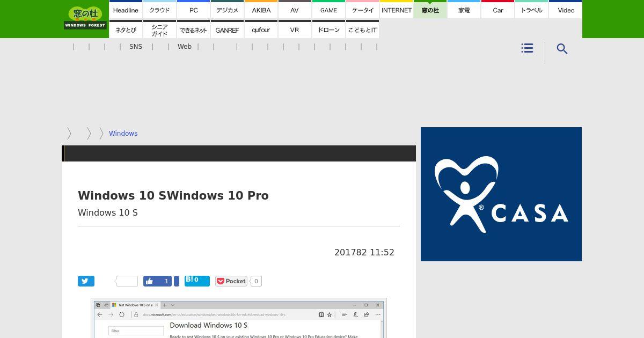Viewport: 644px width, 338px height.
Task: Open the GANREF tab
Action: coord(227,30)
